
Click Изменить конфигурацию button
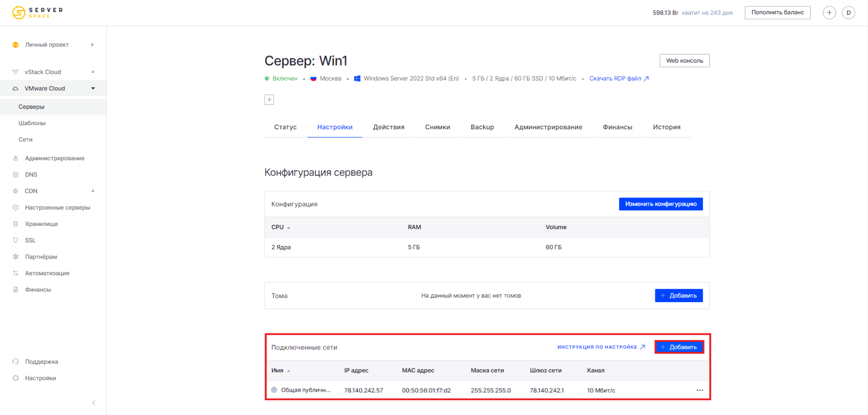point(661,204)
